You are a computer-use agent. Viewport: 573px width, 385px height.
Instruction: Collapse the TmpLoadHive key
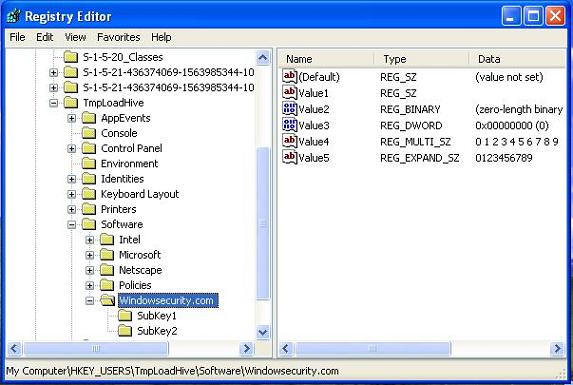(53, 103)
